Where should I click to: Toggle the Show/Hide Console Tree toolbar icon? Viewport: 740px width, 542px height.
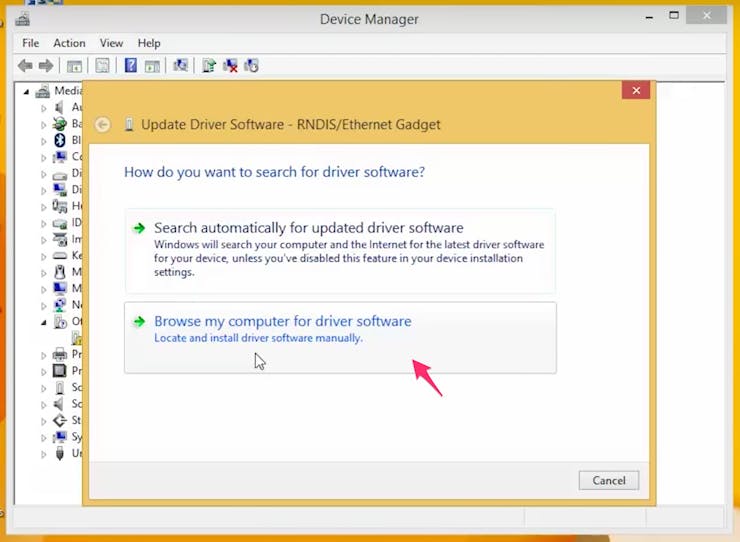pos(74,66)
